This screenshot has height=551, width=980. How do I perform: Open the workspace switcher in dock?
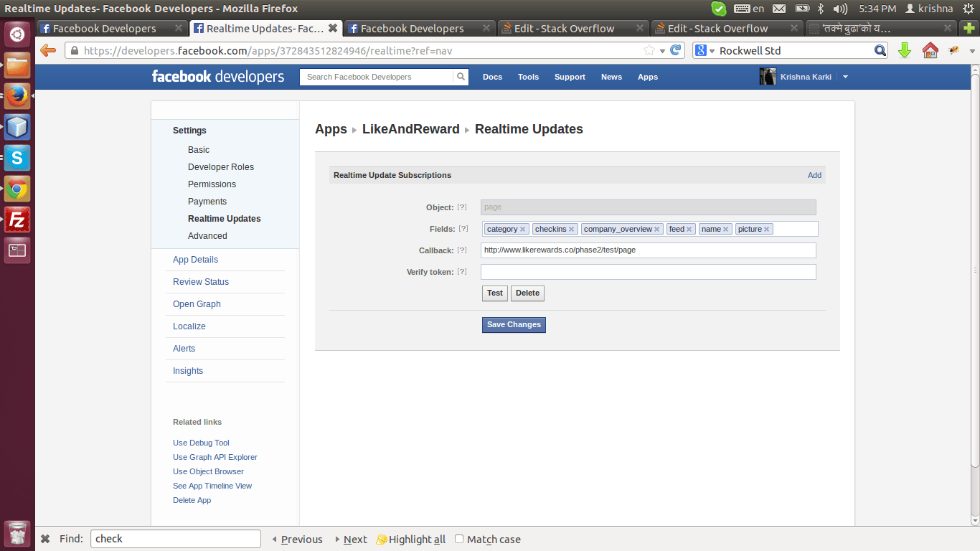point(17,250)
